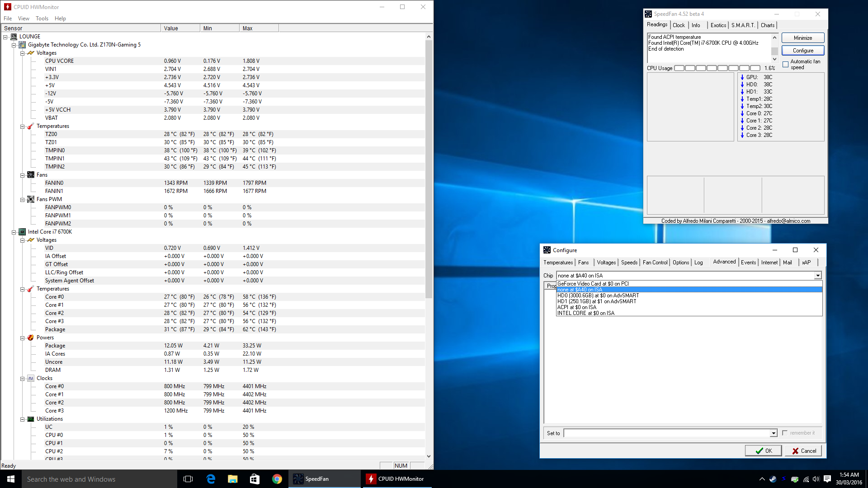This screenshot has height=488, width=868.
Task: Launch Microsoft Edge from taskbar
Action: 211,479
